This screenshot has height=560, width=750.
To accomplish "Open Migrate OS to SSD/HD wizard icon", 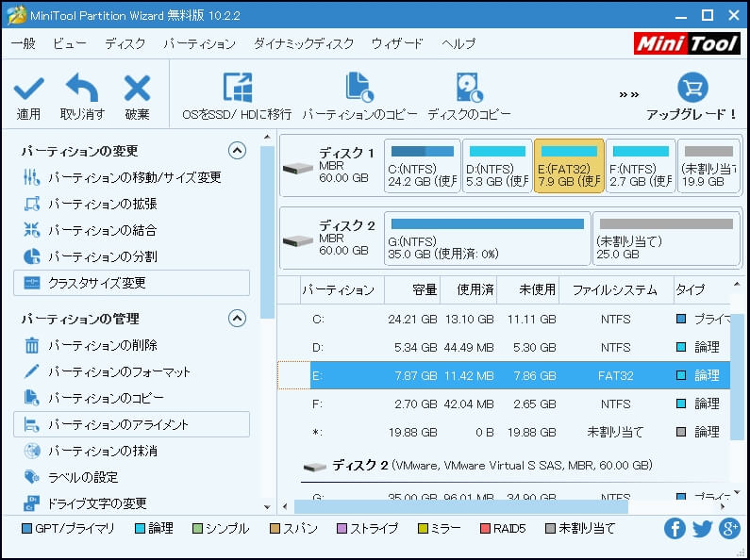I will (x=237, y=87).
